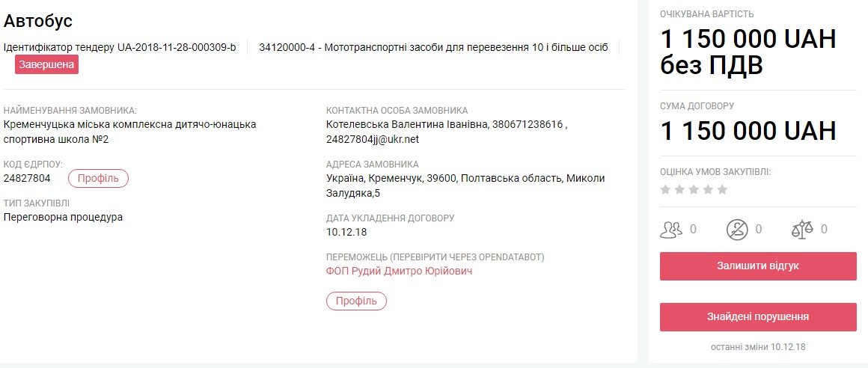Open the winner's 'Профіль' button

pyautogui.click(x=356, y=301)
